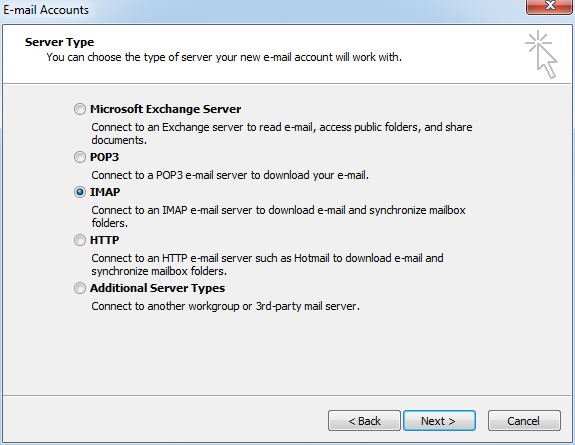Screen dimensions: 575x445
Task: Close the E-mail Accounts dialog
Action: (549, 6)
